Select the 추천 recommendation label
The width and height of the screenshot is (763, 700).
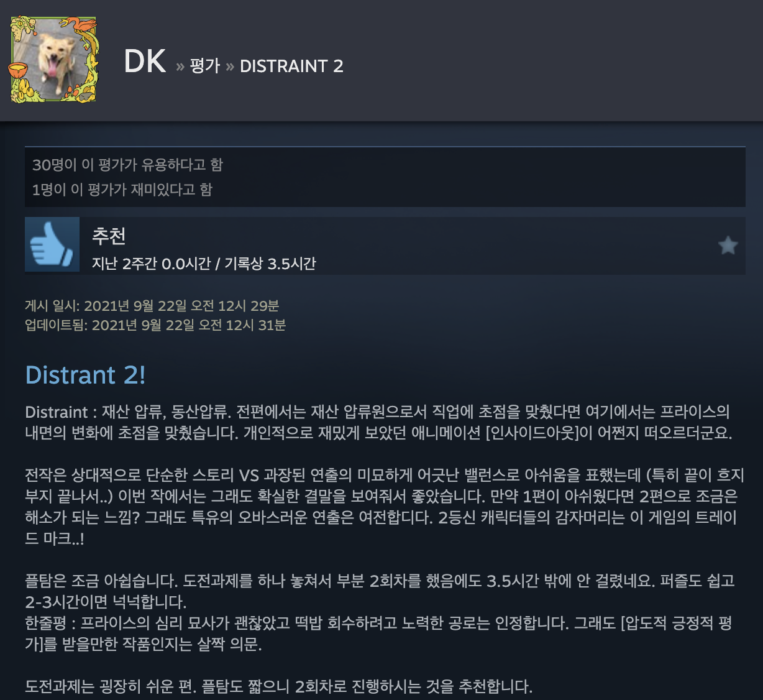coord(109,236)
